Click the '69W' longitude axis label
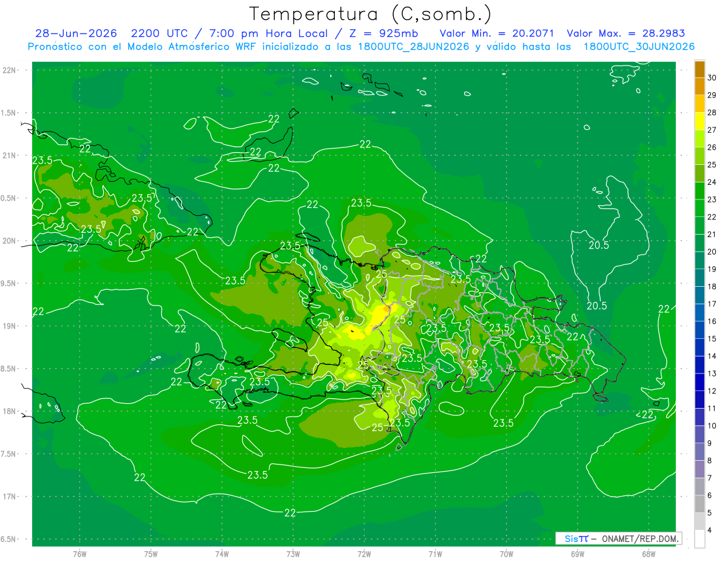 pyautogui.click(x=578, y=554)
